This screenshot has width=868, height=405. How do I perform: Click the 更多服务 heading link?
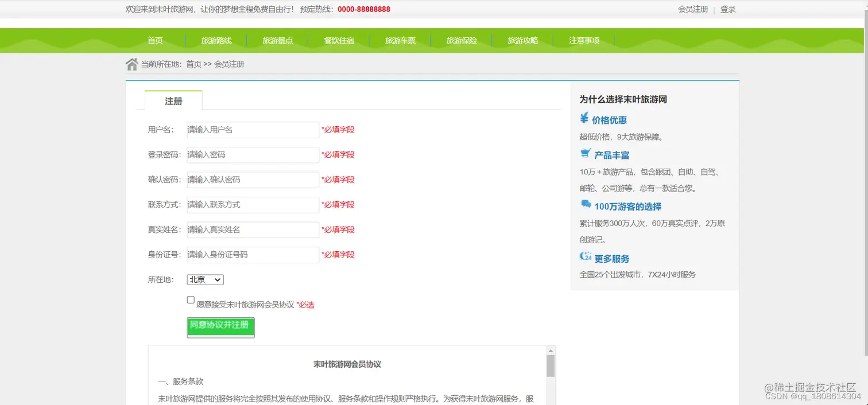point(612,259)
